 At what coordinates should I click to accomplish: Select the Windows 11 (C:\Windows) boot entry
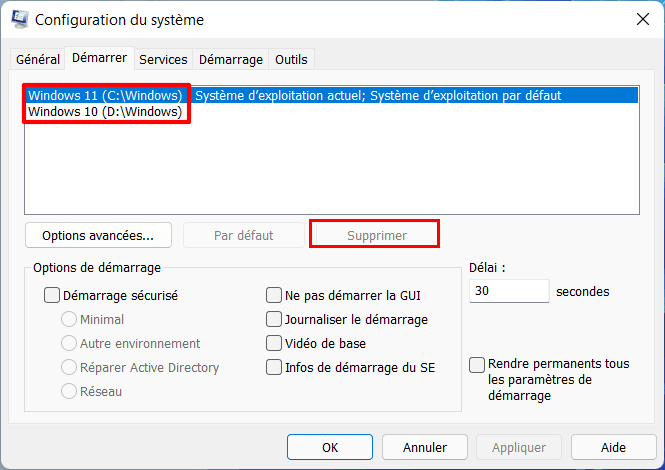click(x=105, y=96)
